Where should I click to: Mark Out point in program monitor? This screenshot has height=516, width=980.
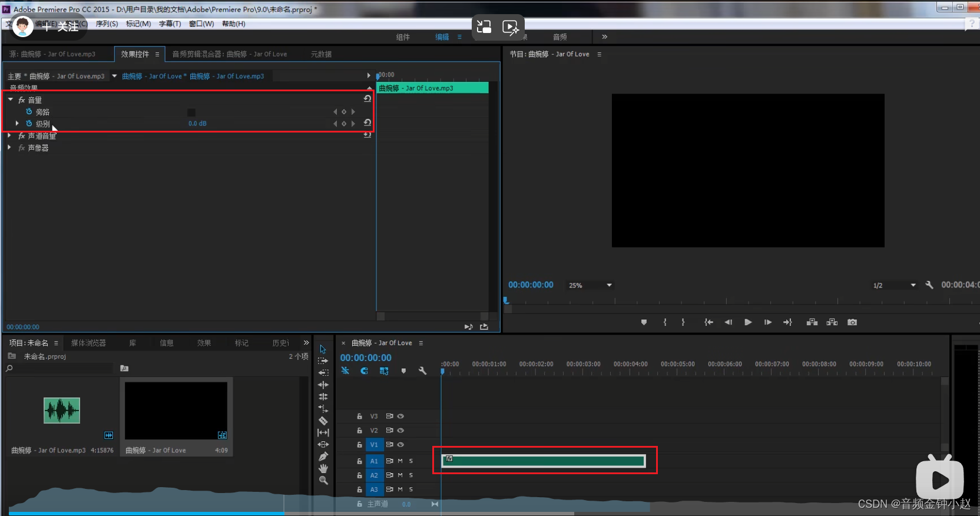pos(683,322)
